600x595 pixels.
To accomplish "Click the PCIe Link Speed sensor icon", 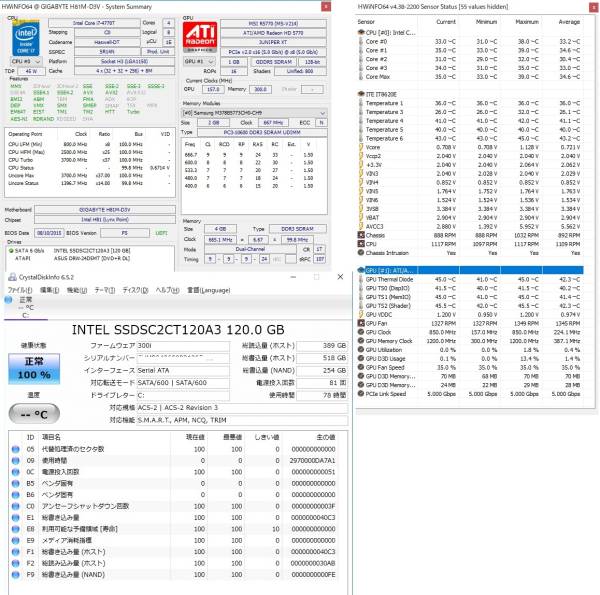I will pyautogui.click(x=360, y=394).
